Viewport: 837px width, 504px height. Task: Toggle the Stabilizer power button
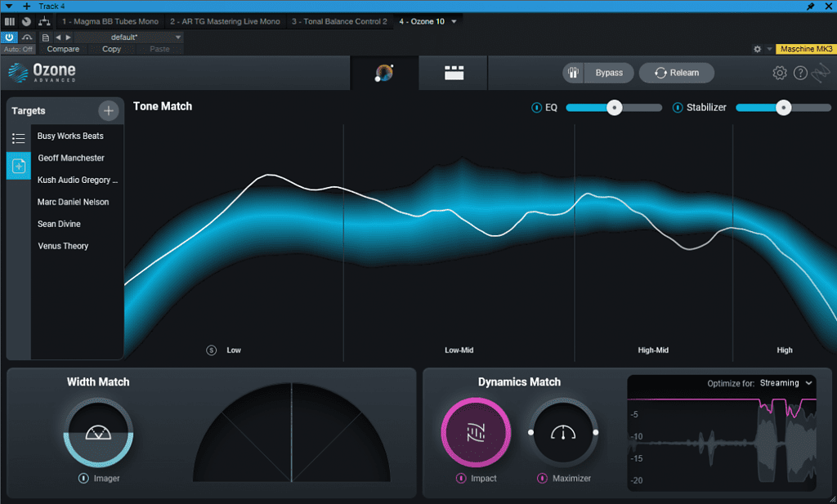[x=677, y=108]
